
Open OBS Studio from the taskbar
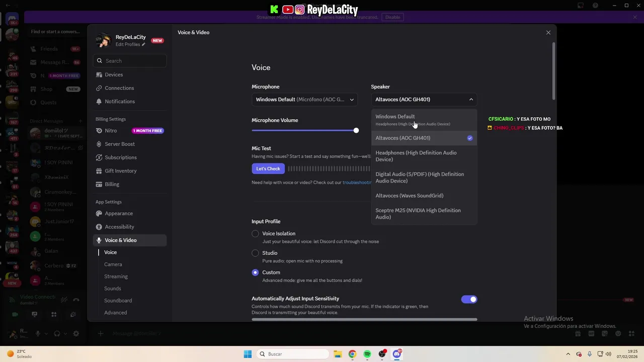382,354
